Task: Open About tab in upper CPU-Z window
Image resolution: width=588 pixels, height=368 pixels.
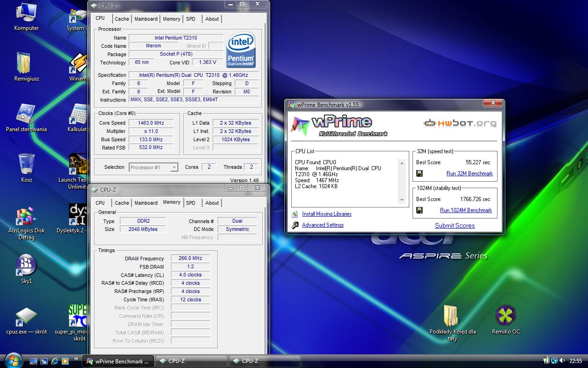Action: (x=212, y=19)
